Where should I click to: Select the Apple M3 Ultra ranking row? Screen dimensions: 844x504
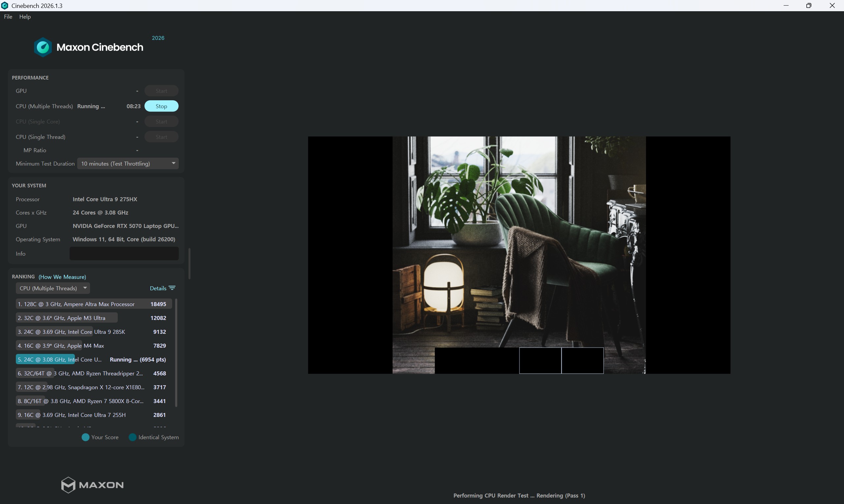94,318
